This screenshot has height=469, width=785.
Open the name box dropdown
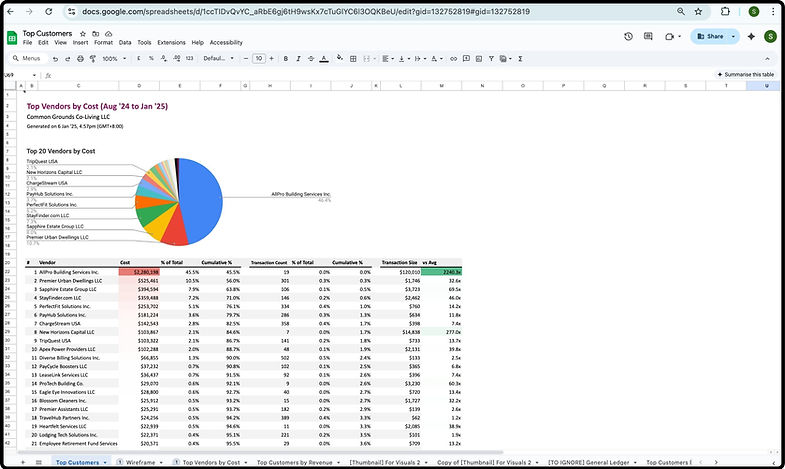(34, 76)
